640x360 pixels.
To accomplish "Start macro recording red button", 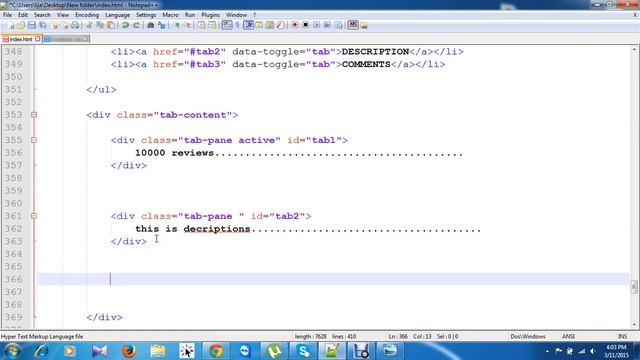I will pos(295,25).
